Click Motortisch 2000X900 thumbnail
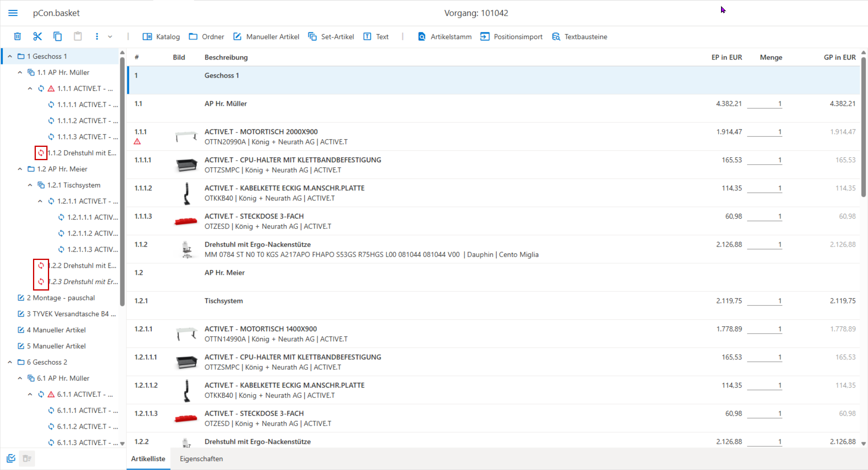Viewport: 868px width, 470px height. point(186,137)
